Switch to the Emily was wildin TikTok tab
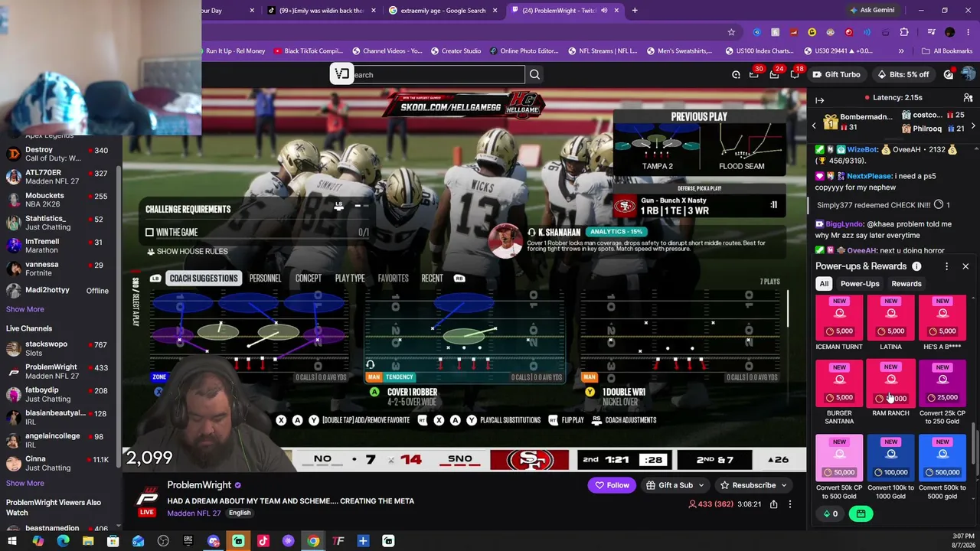 319,11
